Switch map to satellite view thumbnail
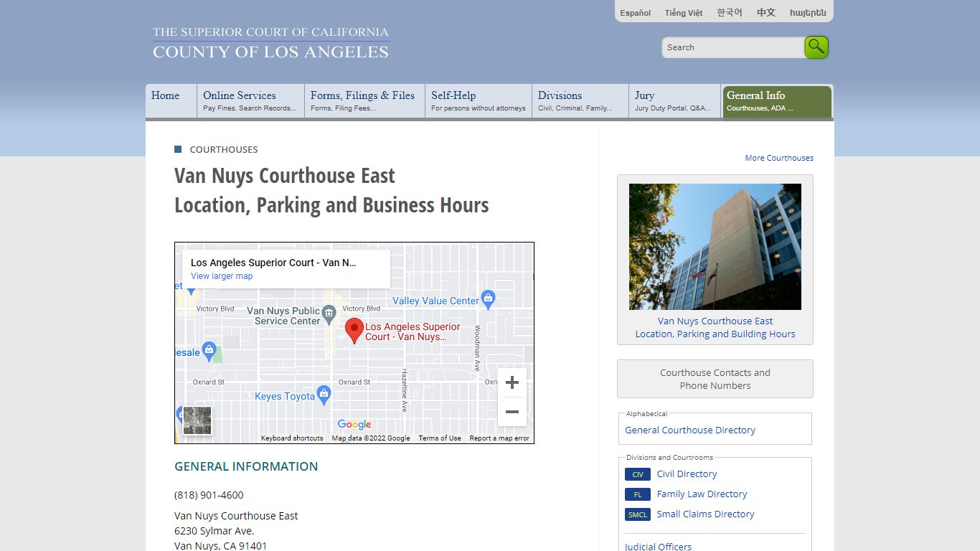 [197, 420]
